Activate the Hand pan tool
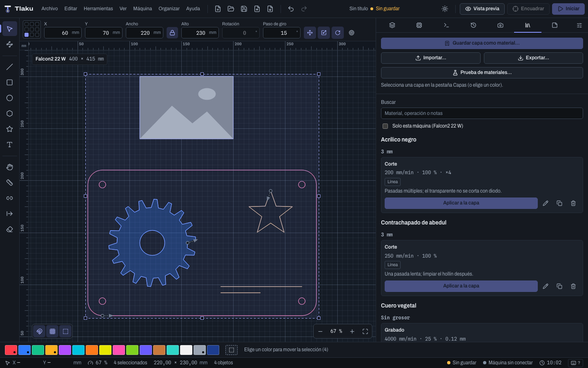The image size is (588, 368). pyautogui.click(x=9, y=167)
